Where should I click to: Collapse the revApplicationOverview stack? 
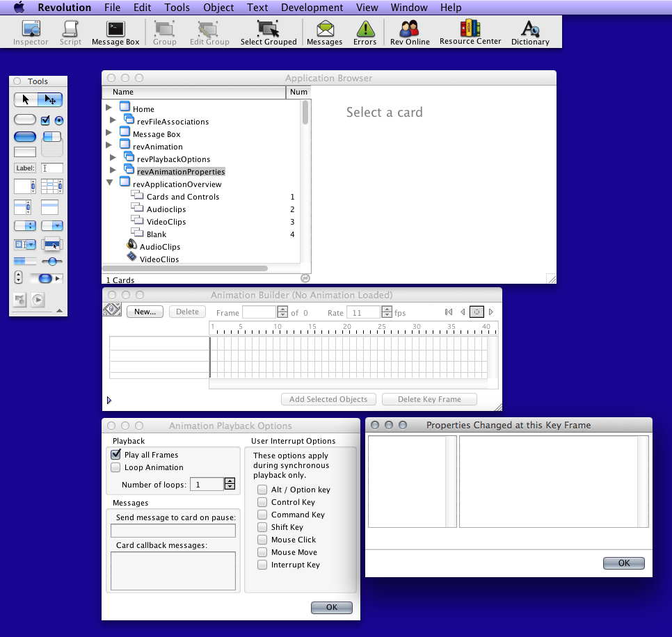pyautogui.click(x=110, y=182)
